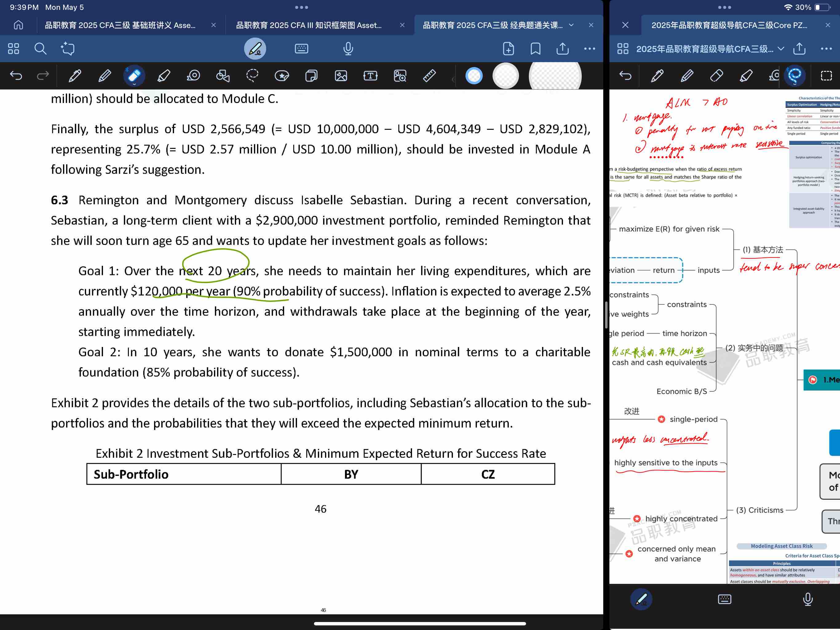Choose the small eraser size

coord(474,76)
